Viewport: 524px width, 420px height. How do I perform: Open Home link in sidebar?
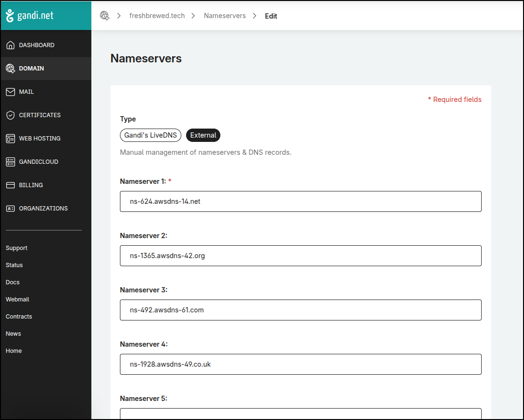(14, 351)
